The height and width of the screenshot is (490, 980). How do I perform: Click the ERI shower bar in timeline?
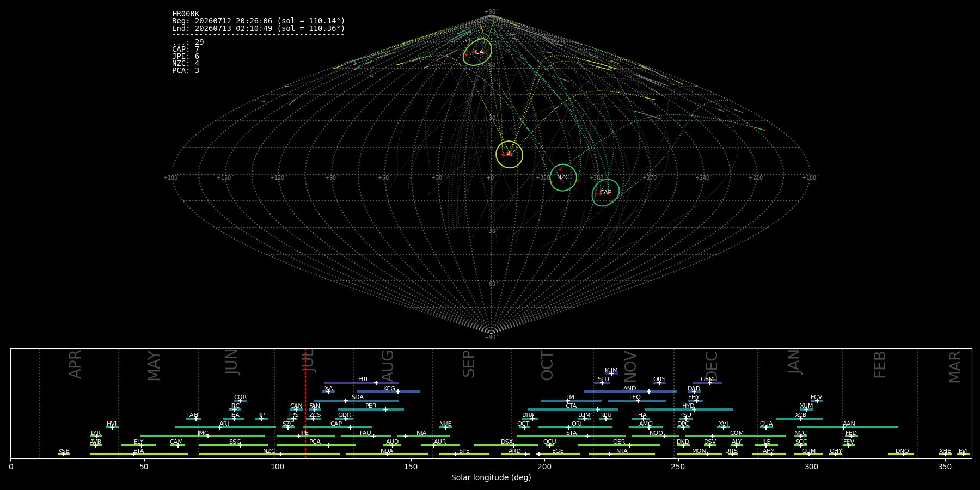[x=362, y=383]
